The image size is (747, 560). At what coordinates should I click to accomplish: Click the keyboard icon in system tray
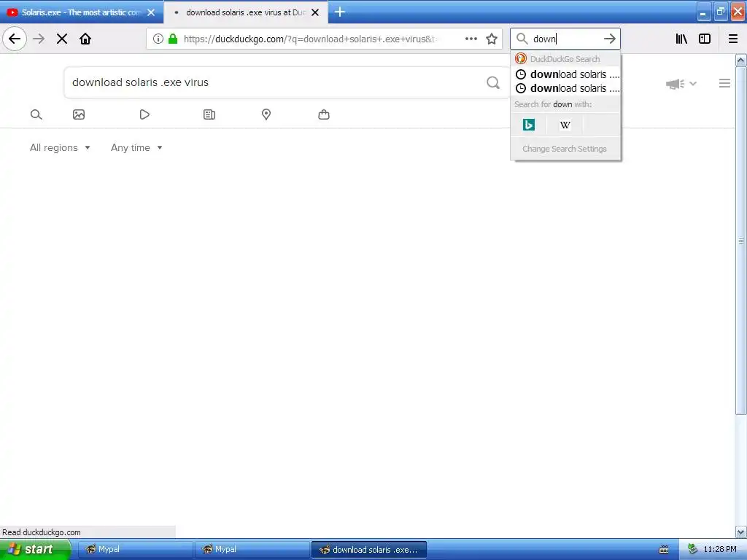(664, 550)
